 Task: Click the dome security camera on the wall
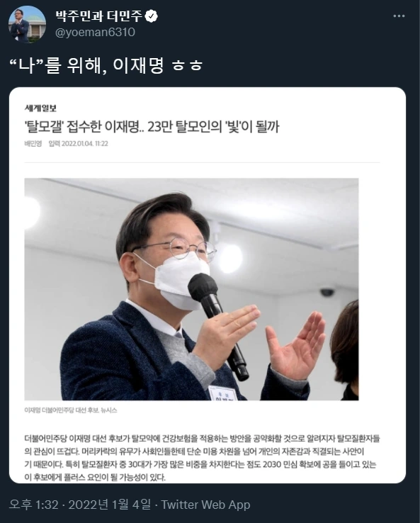pos(327,293)
